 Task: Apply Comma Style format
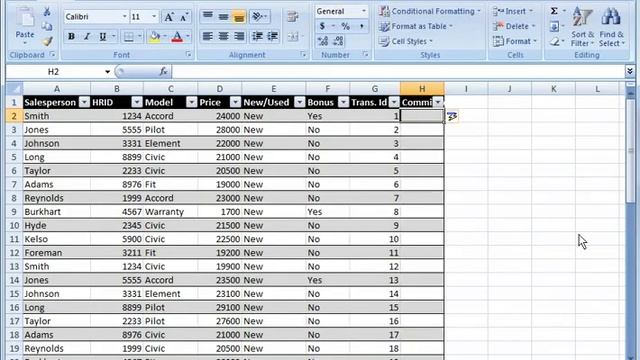(361, 26)
